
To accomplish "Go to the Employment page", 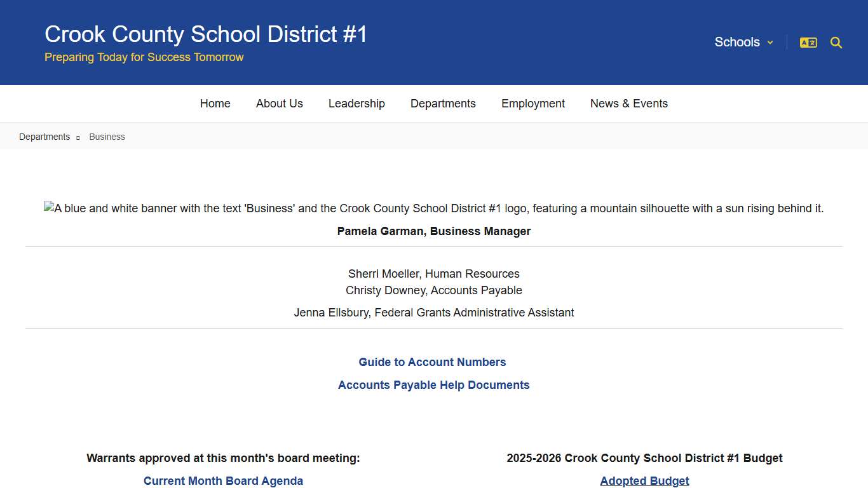I will [533, 104].
